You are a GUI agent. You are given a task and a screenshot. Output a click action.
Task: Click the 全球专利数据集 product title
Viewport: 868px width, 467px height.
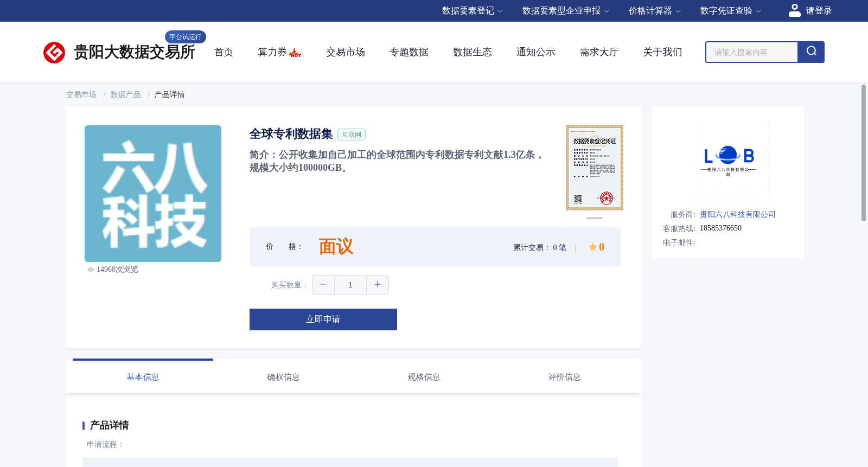click(x=291, y=134)
